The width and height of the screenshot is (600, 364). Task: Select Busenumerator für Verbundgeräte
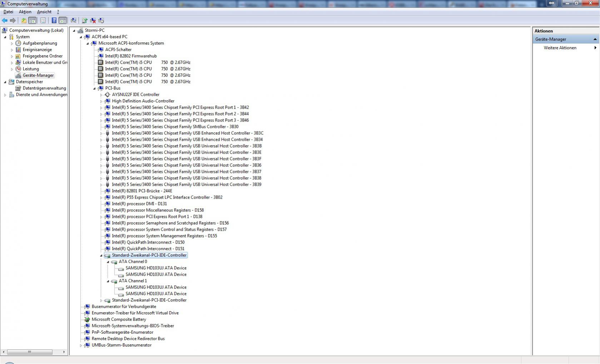tap(124, 306)
